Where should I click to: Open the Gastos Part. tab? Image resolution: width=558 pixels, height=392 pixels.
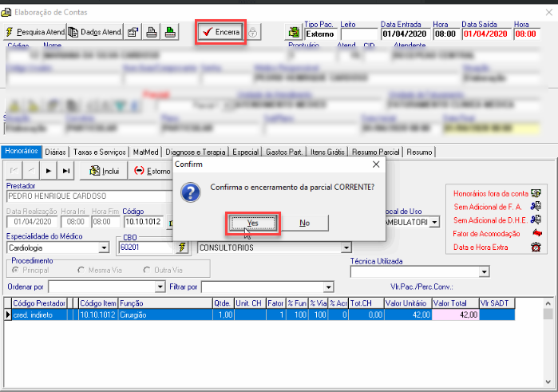284,152
